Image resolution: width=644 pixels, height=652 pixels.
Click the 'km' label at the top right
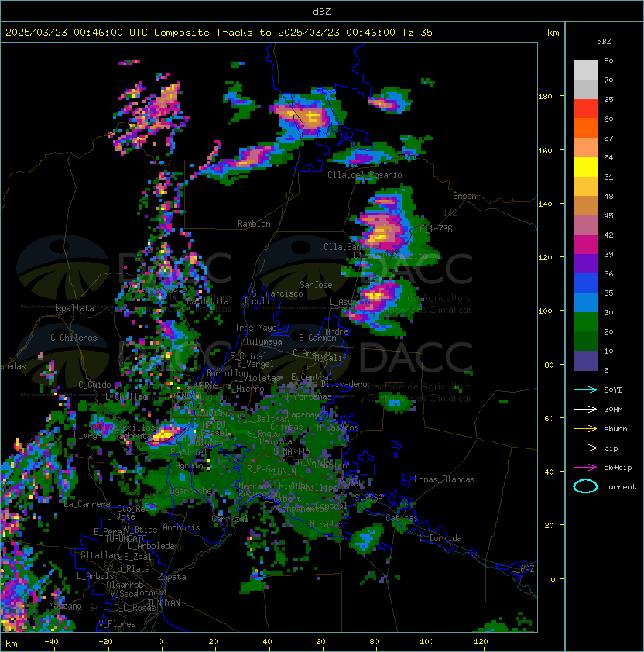553,33
